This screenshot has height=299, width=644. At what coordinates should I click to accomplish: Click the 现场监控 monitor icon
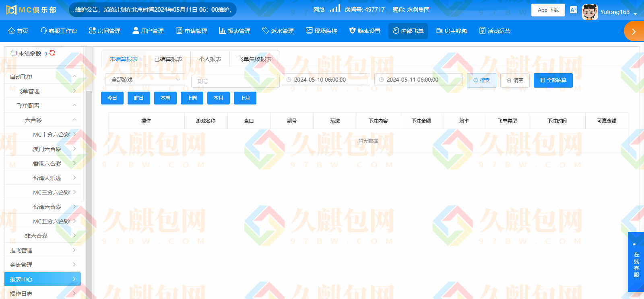pyautogui.click(x=309, y=31)
